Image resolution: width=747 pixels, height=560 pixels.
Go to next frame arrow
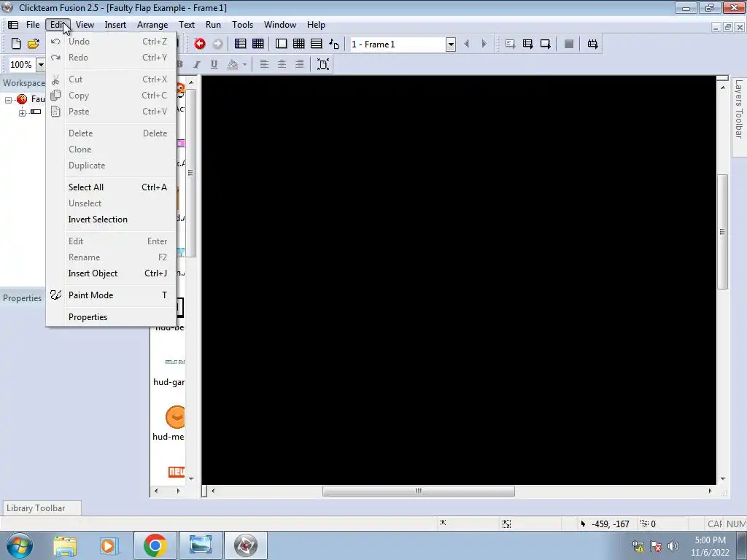pyautogui.click(x=484, y=44)
